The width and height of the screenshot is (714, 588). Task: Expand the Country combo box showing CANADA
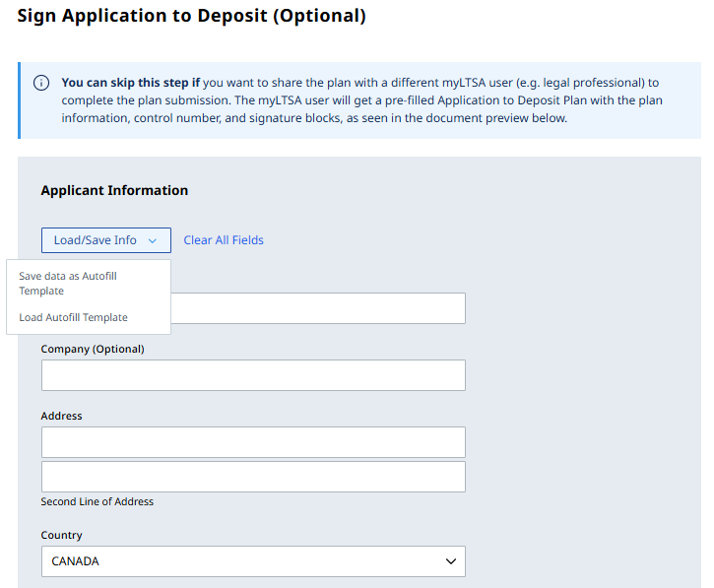tap(253, 561)
